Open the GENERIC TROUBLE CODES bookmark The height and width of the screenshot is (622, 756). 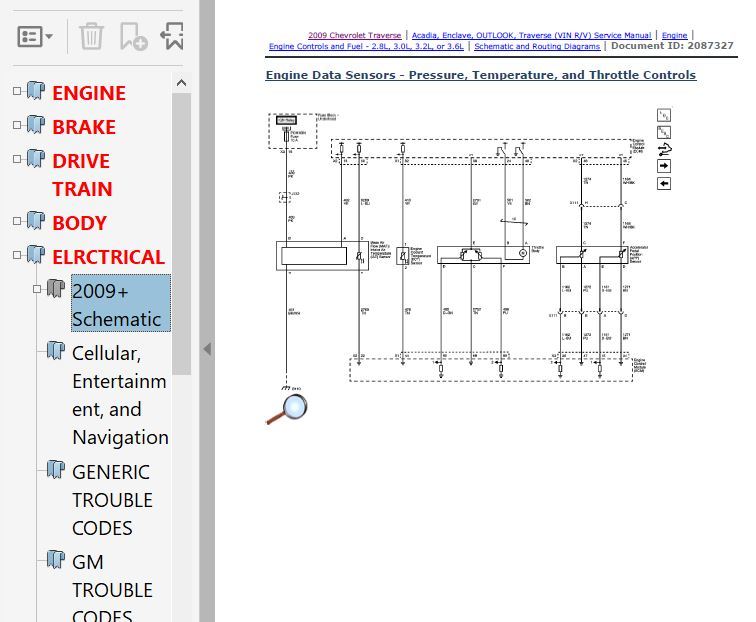(112, 500)
